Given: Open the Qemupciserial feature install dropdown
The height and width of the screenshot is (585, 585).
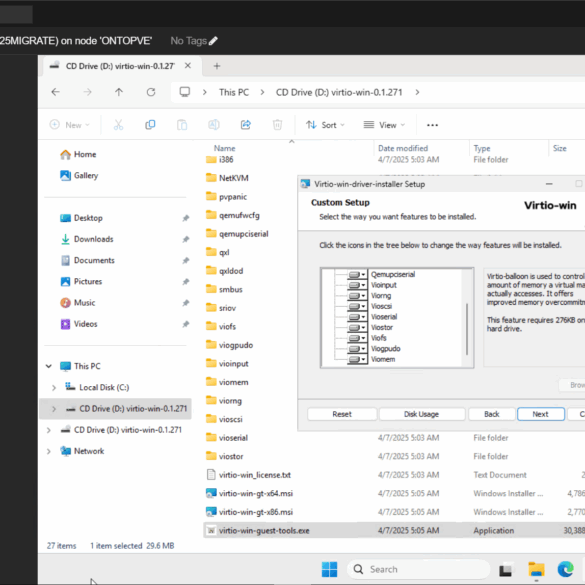Looking at the screenshot, I should [357, 275].
